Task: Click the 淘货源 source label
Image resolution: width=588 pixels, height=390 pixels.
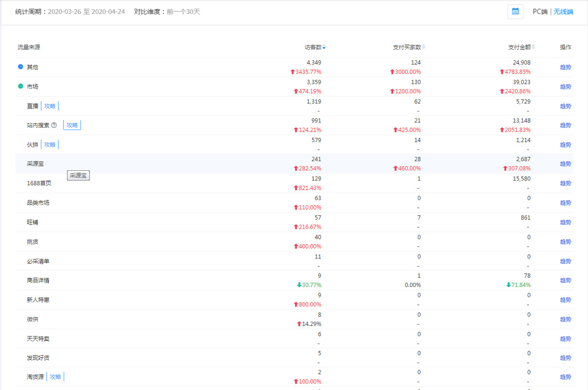Action: 35,377
